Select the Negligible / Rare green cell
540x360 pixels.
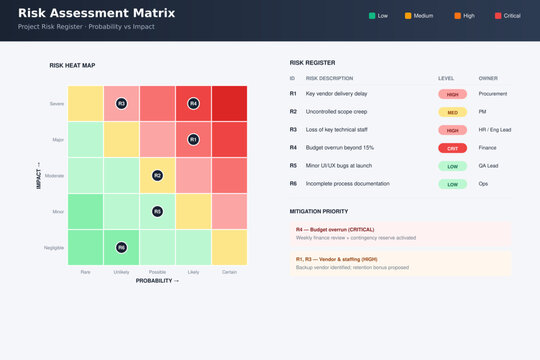click(x=85, y=247)
